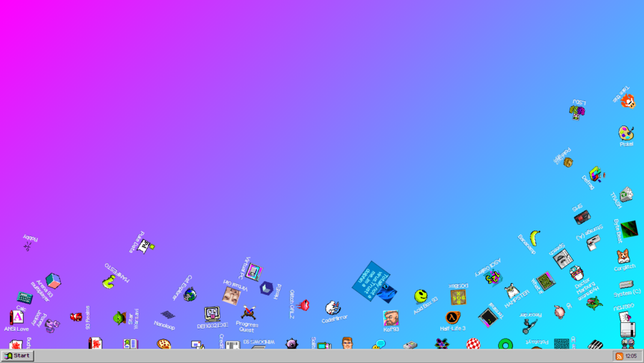Open the Corglitch corgi icon

pyautogui.click(x=623, y=256)
